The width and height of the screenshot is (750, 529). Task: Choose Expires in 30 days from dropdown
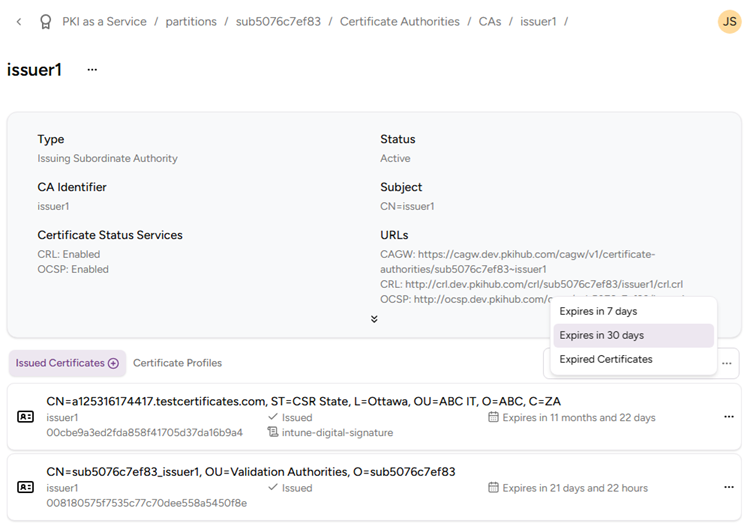coord(601,335)
